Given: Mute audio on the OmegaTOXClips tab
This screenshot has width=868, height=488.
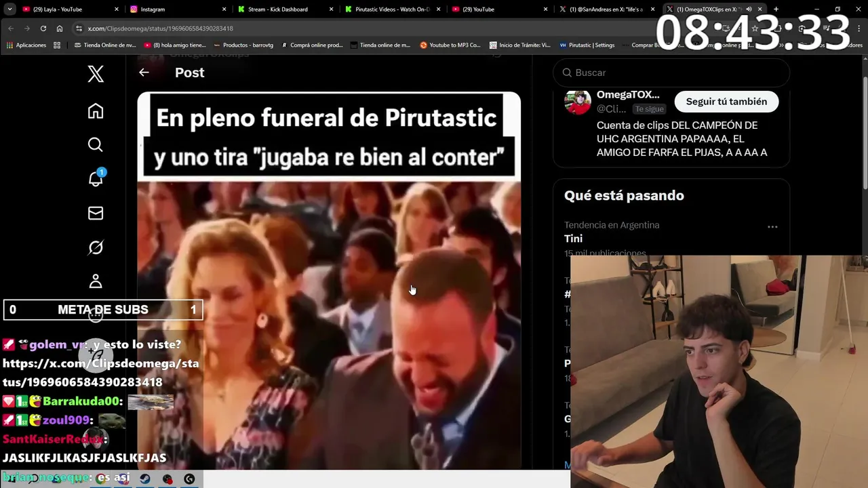Looking at the screenshot, I should (749, 9).
